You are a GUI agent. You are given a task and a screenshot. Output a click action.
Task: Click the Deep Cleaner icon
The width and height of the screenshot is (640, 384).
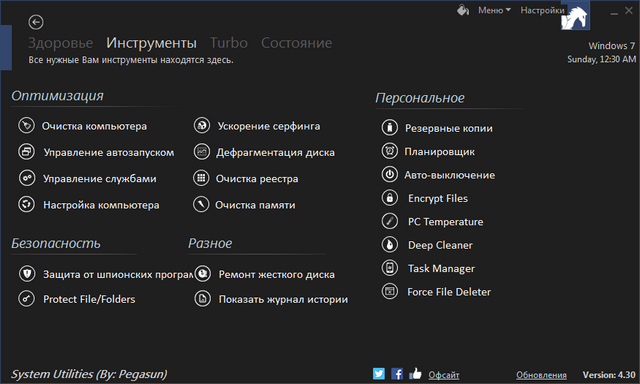390,244
